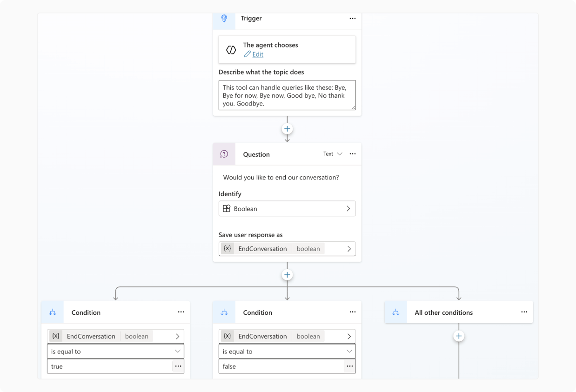
Task: Click the question message text field
Action: (x=281, y=178)
